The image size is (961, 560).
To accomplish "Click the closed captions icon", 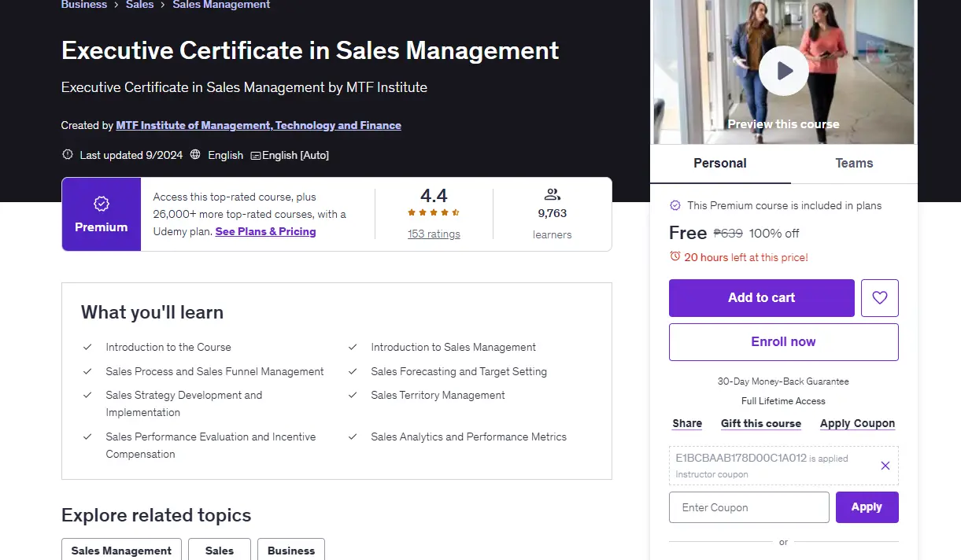I will (x=255, y=156).
